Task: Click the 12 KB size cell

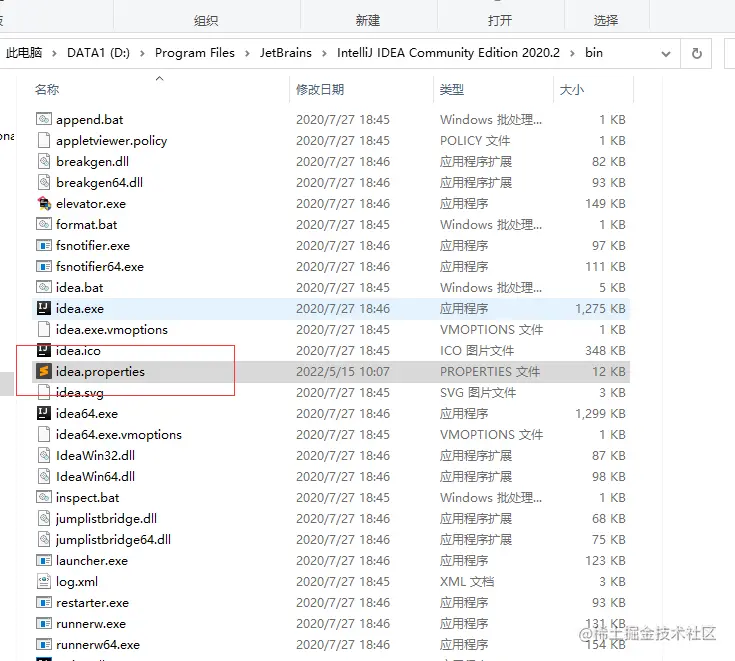Action: click(x=608, y=371)
